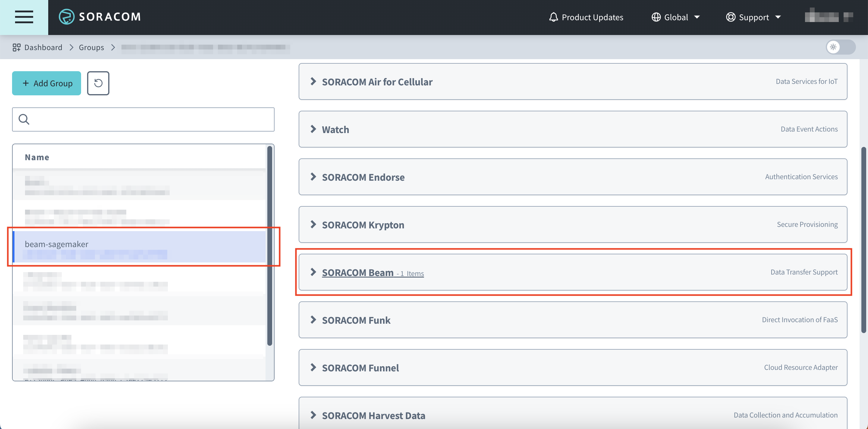Open SORACOM Beam settings link

tap(358, 272)
